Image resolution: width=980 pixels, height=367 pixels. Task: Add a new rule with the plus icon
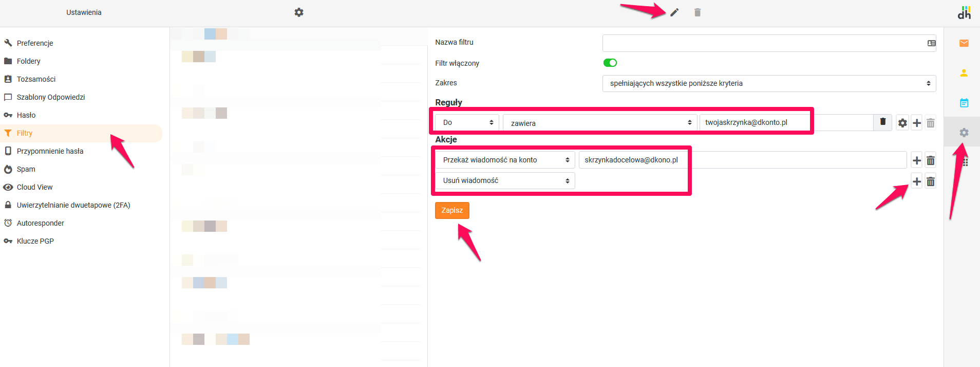917,123
